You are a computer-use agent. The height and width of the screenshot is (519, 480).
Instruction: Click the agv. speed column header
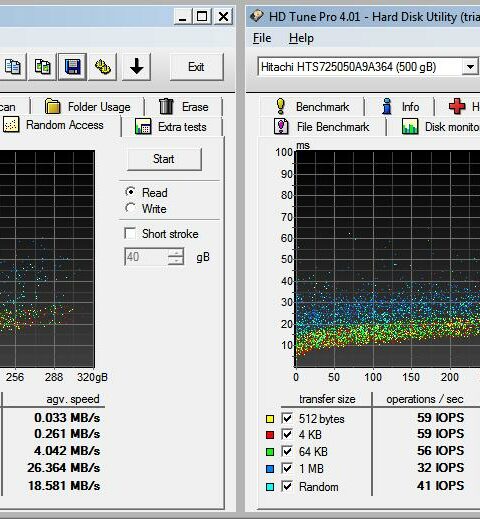tap(73, 399)
